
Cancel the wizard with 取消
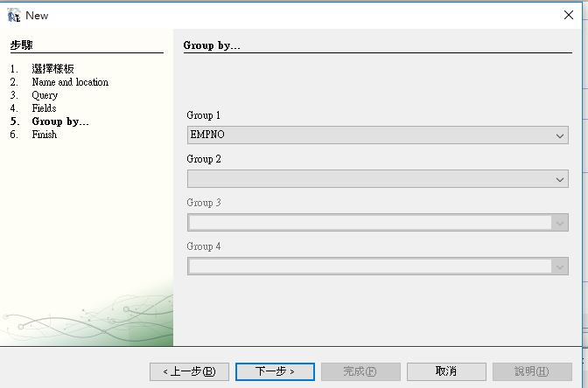coord(446,371)
